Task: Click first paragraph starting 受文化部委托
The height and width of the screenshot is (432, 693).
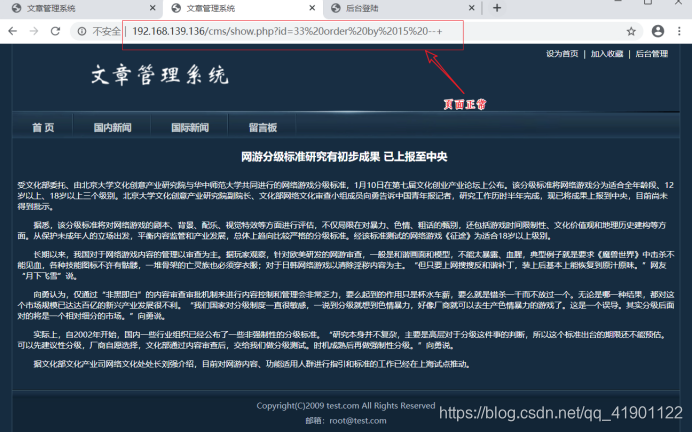Action: (x=346, y=195)
